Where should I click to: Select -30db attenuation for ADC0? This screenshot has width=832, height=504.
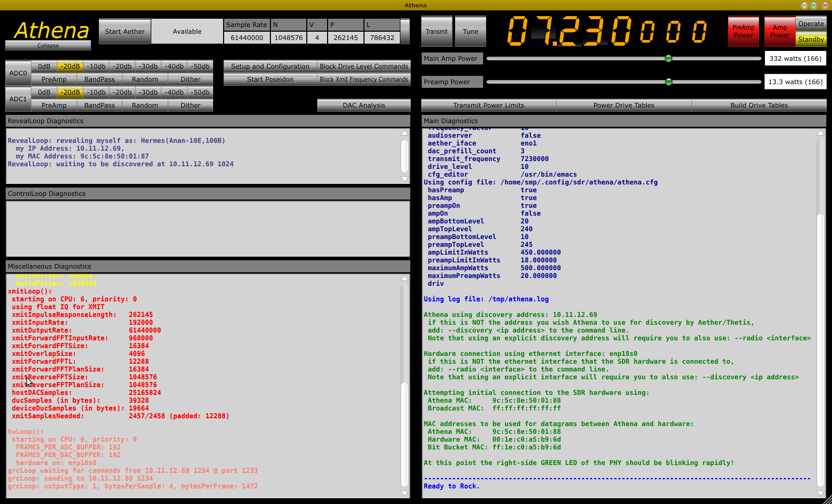(x=148, y=67)
